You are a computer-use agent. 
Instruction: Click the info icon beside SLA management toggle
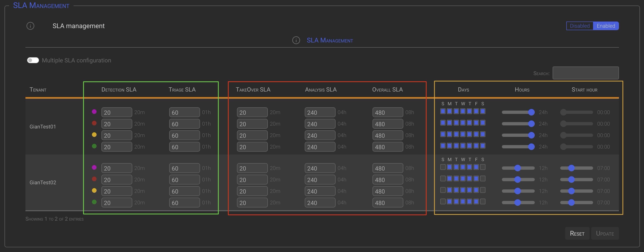point(30,26)
